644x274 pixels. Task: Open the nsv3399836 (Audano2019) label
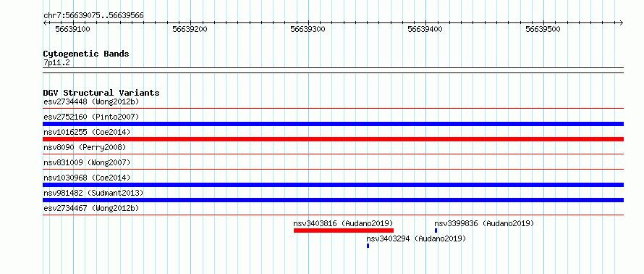tap(484, 223)
